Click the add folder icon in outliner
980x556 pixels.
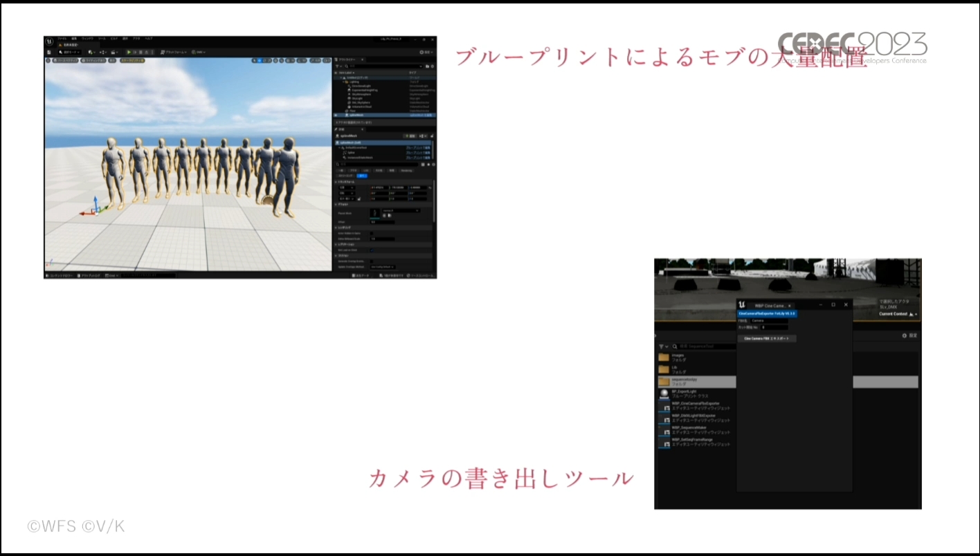pos(427,66)
